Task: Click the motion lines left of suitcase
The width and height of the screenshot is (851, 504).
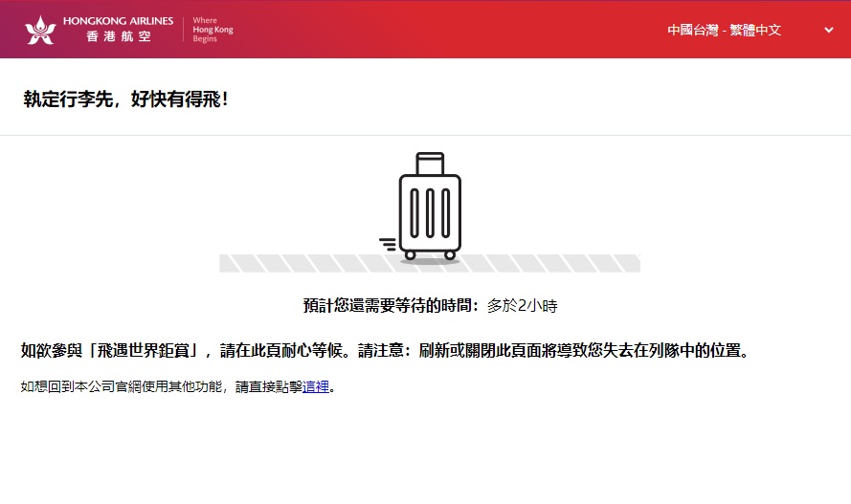Action: click(388, 245)
